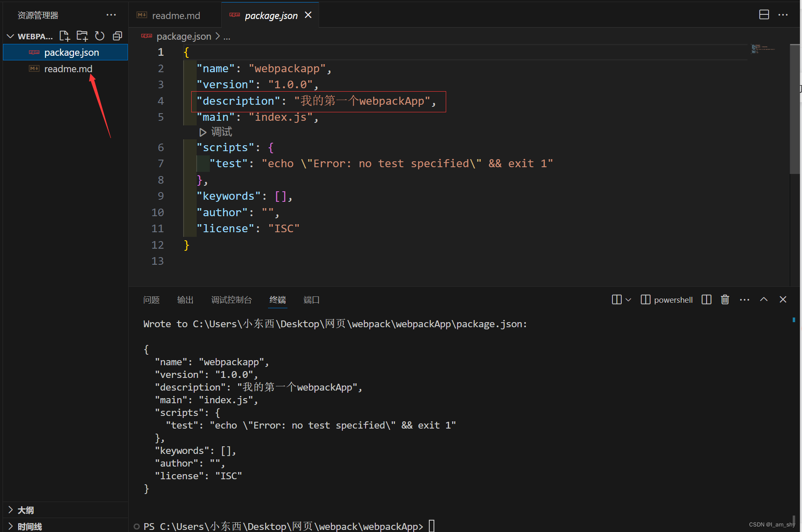Click the "index.js" value on line 5

[281, 117]
